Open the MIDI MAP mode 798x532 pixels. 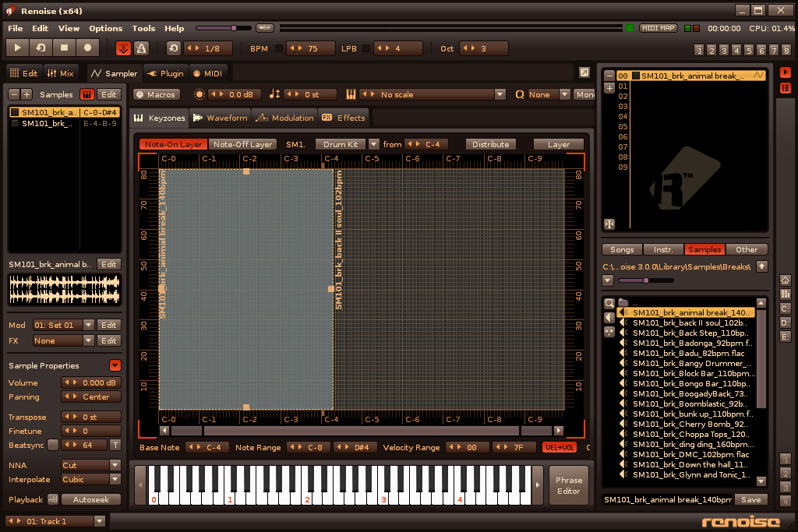pos(658,28)
